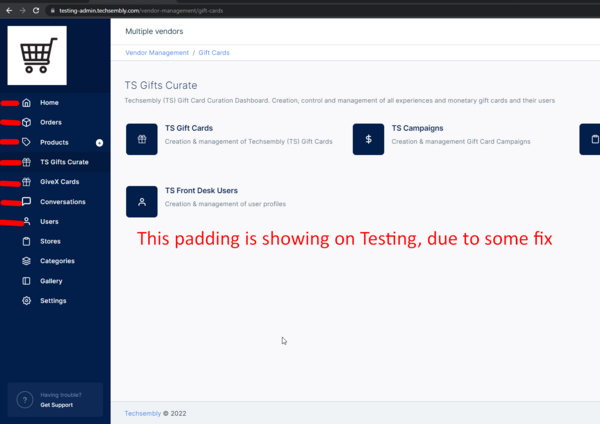The width and height of the screenshot is (600, 424).
Task: Click the TS Front Desk Users person icon
Action: (x=142, y=202)
